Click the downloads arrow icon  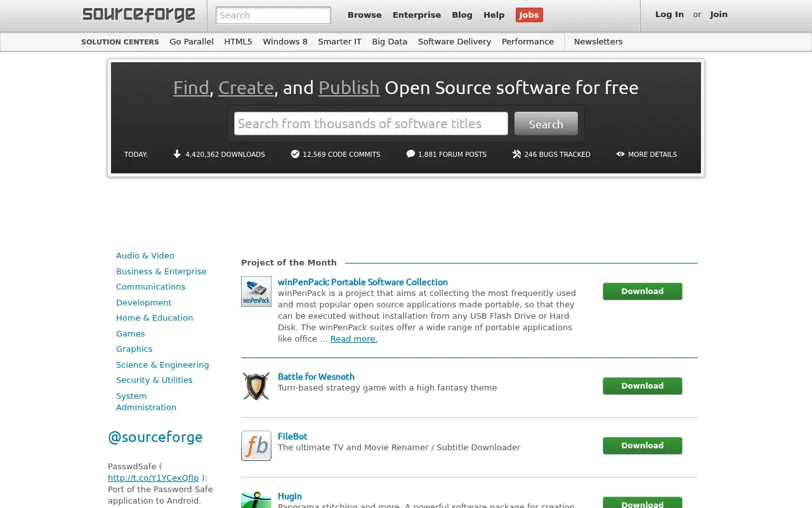[177, 154]
